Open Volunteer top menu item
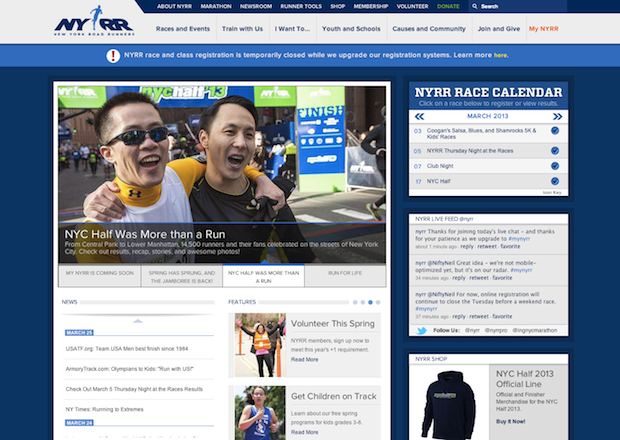The height and width of the screenshot is (440, 620). coord(412,6)
